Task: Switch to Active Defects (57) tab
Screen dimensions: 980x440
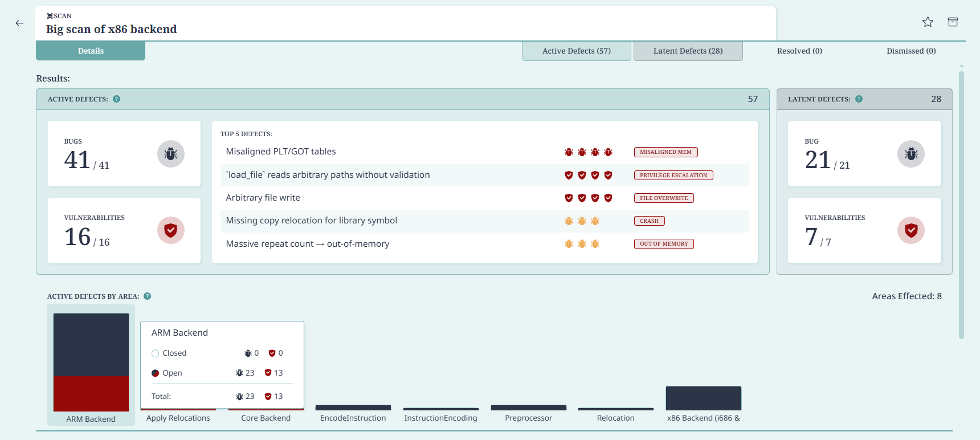Action: pyautogui.click(x=577, y=51)
